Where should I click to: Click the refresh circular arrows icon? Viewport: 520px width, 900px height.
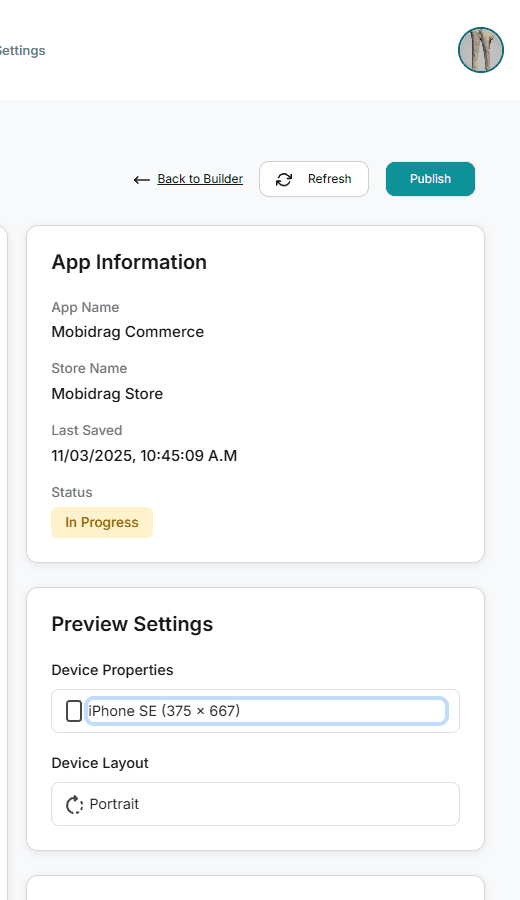tap(284, 180)
